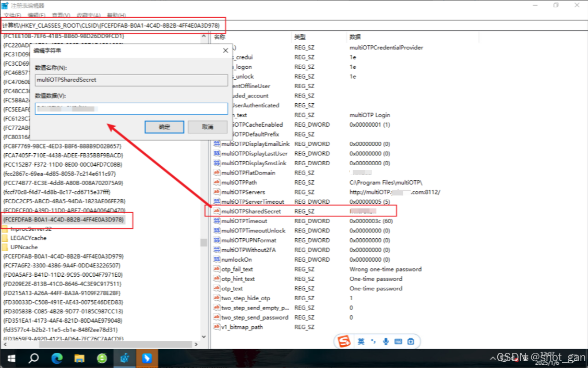Click the tree pane scroll-up arrow
The height and width of the screenshot is (368, 588).
(203, 36)
